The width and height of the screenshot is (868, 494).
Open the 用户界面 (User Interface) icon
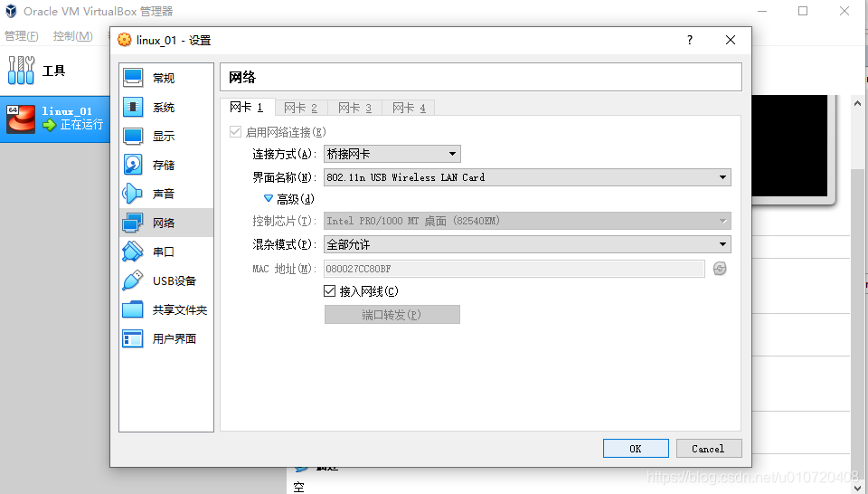point(133,337)
